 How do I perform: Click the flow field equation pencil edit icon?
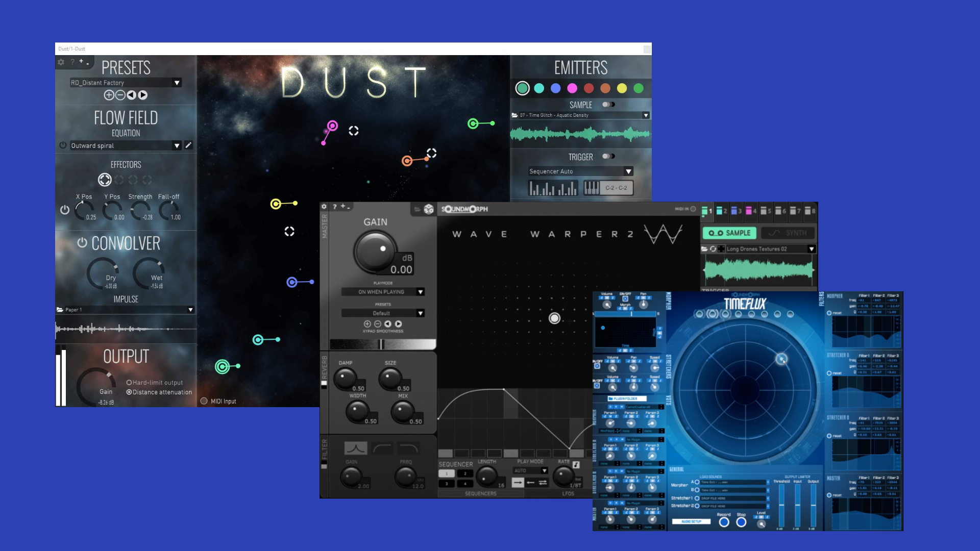(188, 145)
